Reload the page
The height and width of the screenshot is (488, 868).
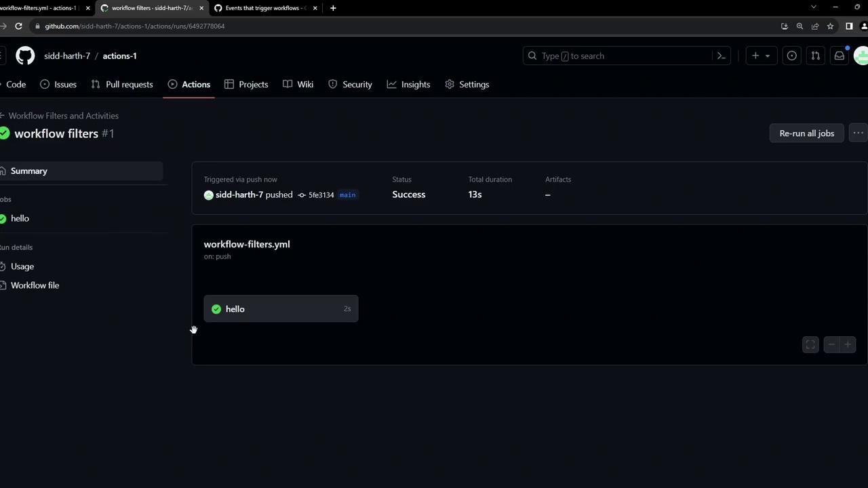18,26
